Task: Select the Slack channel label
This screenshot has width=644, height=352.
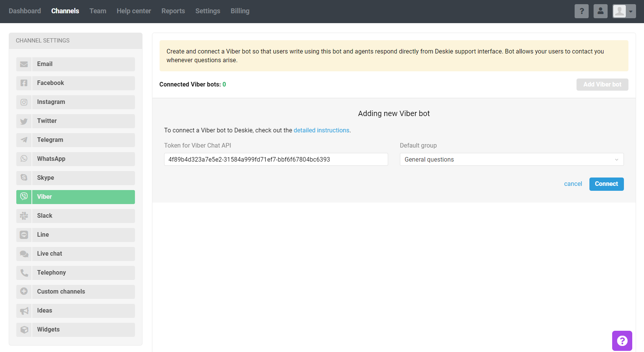Action: click(45, 216)
